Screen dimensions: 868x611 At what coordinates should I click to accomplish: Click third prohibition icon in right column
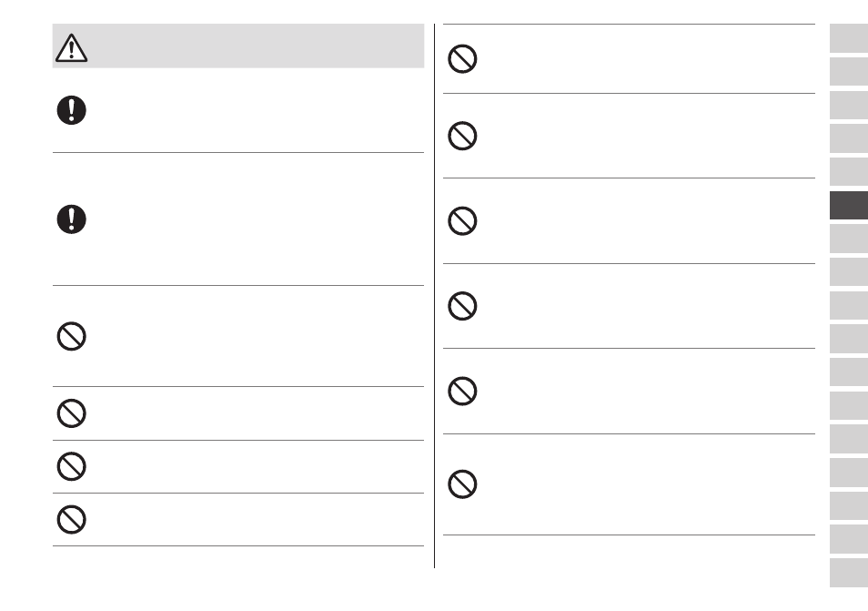click(x=462, y=221)
